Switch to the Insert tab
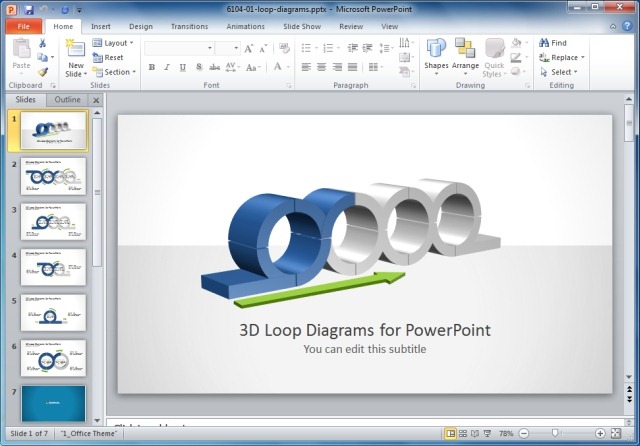640x446 pixels. (x=100, y=27)
